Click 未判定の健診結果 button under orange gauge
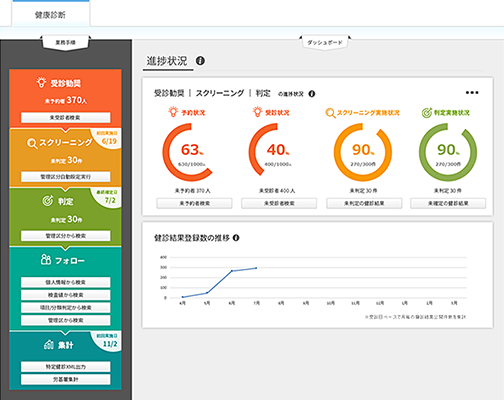 click(364, 203)
